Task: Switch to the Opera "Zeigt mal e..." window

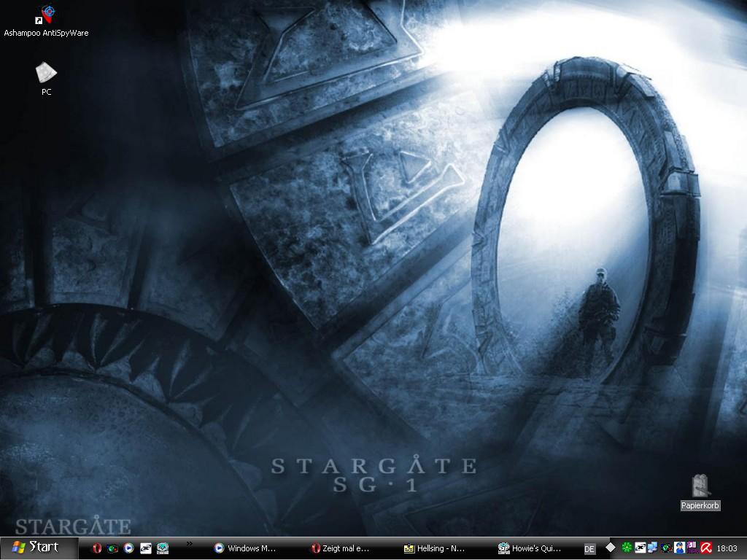Action: click(x=340, y=548)
